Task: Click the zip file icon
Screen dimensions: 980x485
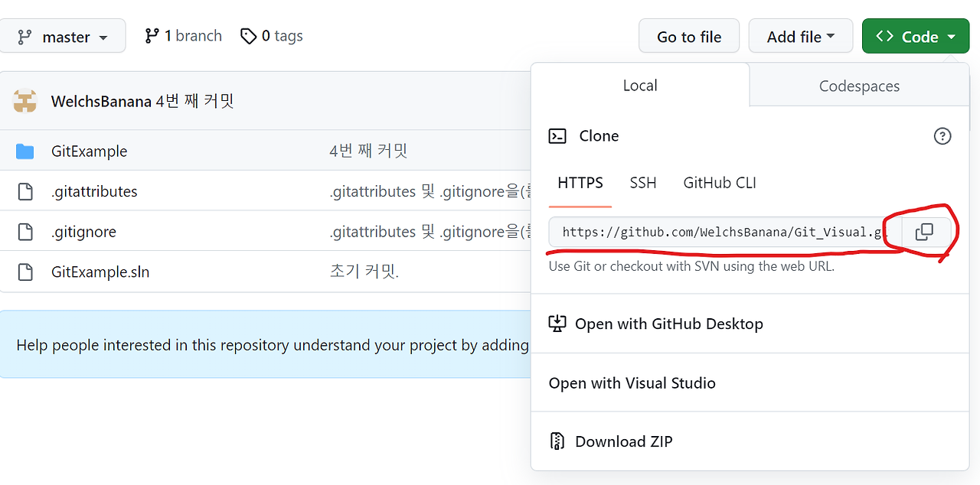Action: (x=557, y=441)
